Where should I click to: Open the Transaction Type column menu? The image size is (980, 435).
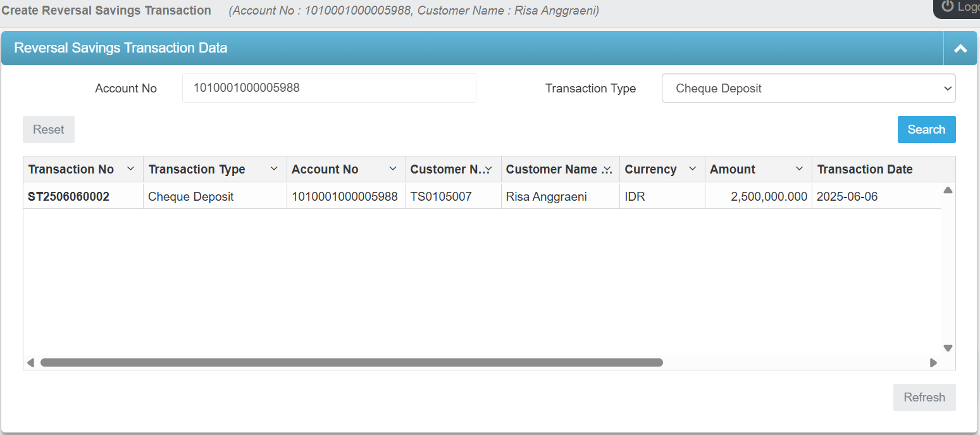pyautogui.click(x=274, y=169)
